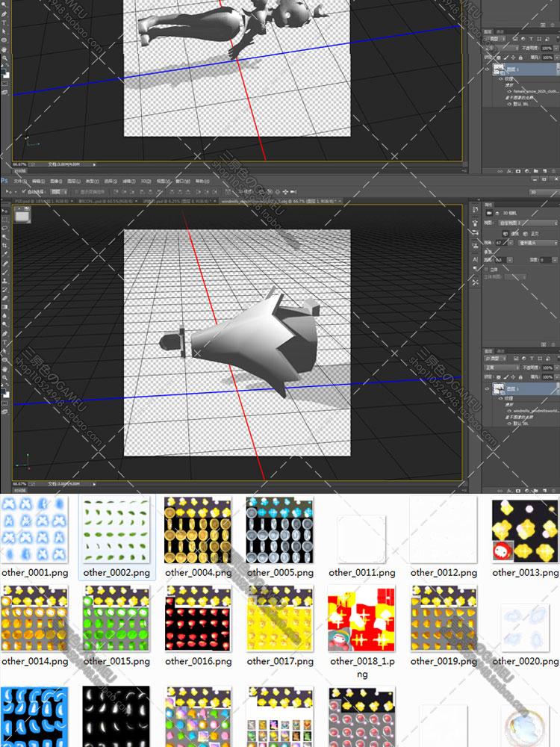Open the other_0002.png file thumbnail
Viewport: 560px width, 747px height.
click(x=116, y=530)
